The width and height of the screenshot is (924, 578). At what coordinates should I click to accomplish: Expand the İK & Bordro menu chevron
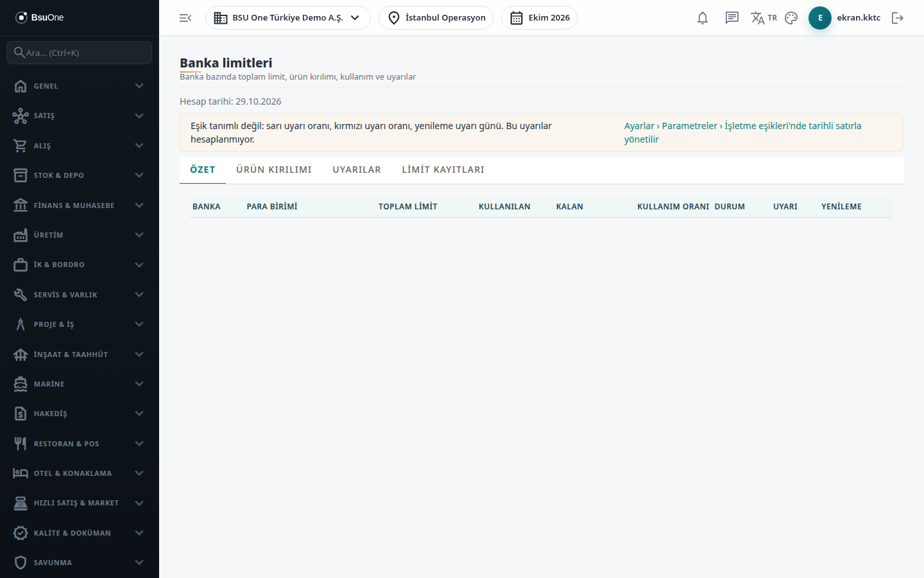139,265
